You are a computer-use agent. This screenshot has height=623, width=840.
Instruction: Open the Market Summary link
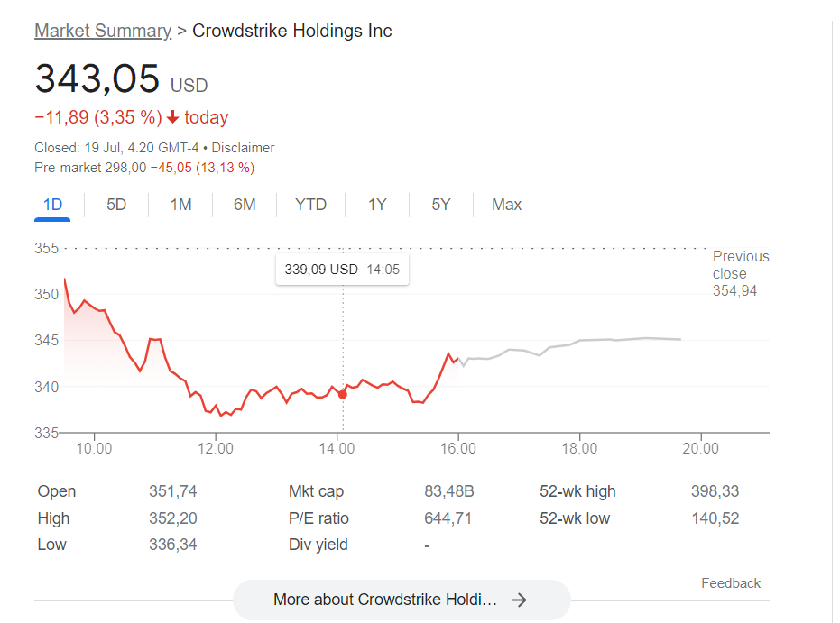(103, 31)
